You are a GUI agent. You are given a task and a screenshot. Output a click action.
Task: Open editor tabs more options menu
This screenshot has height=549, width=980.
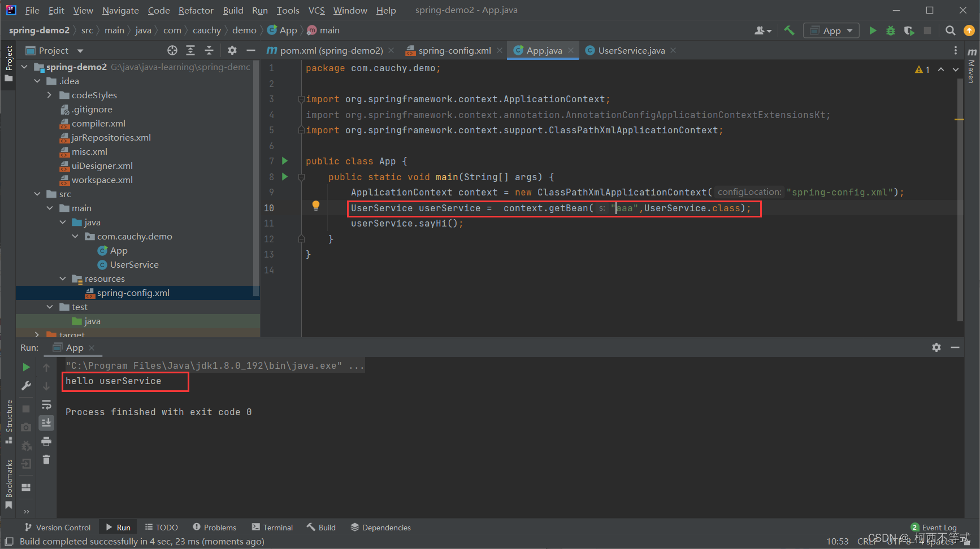(x=956, y=50)
